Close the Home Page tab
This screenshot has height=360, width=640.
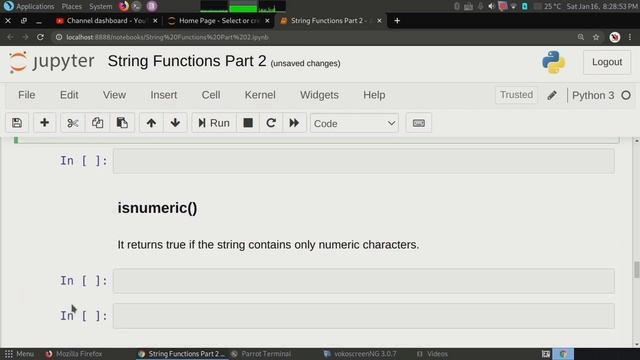point(267,20)
